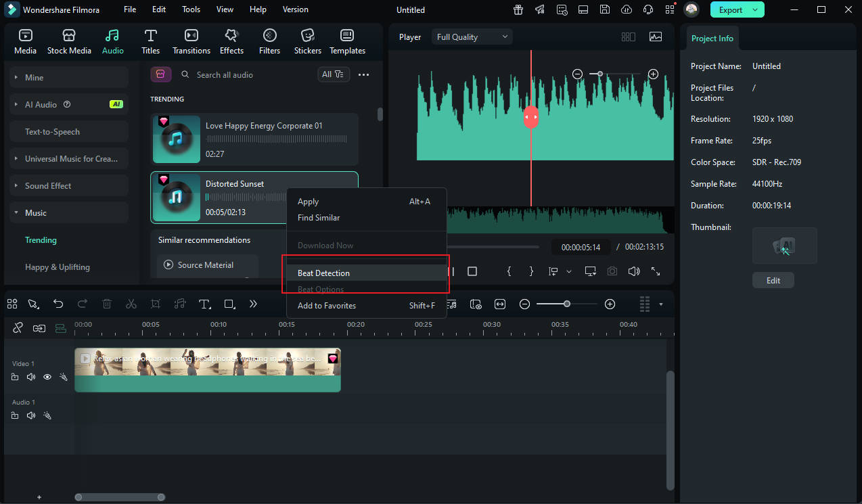The image size is (862, 504).
Task: Open the Effects tab
Action: tap(231, 42)
